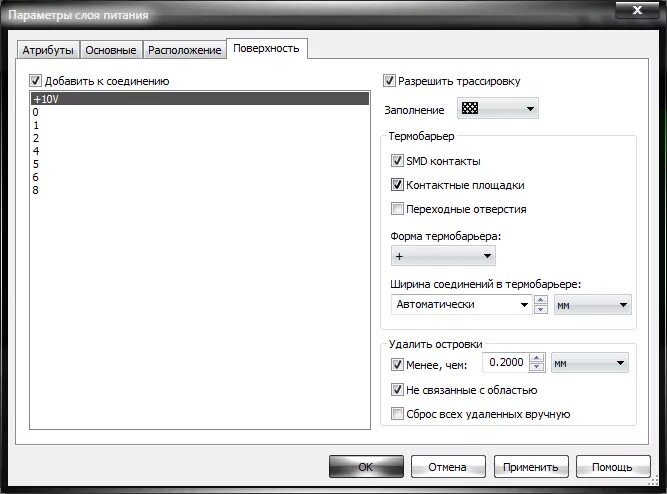Increase island size 0.2000 with up arrow
The width and height of the screenshot is (667, 494).
point(537,358)
